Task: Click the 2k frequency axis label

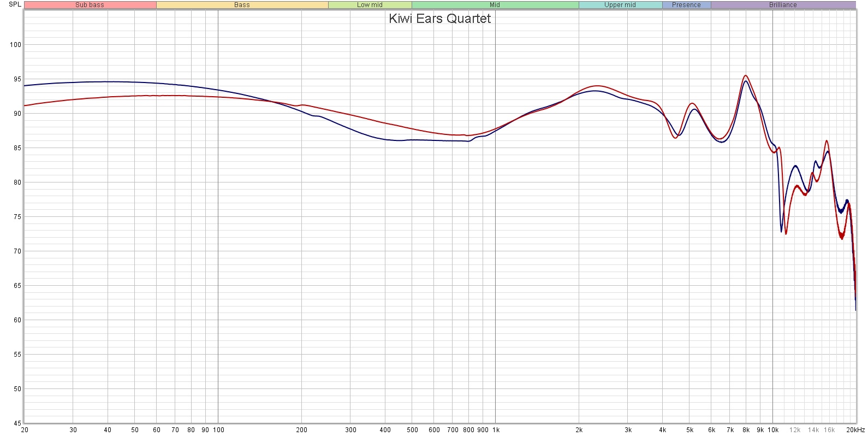Action: pyautogui.click(x=579, y=430)
